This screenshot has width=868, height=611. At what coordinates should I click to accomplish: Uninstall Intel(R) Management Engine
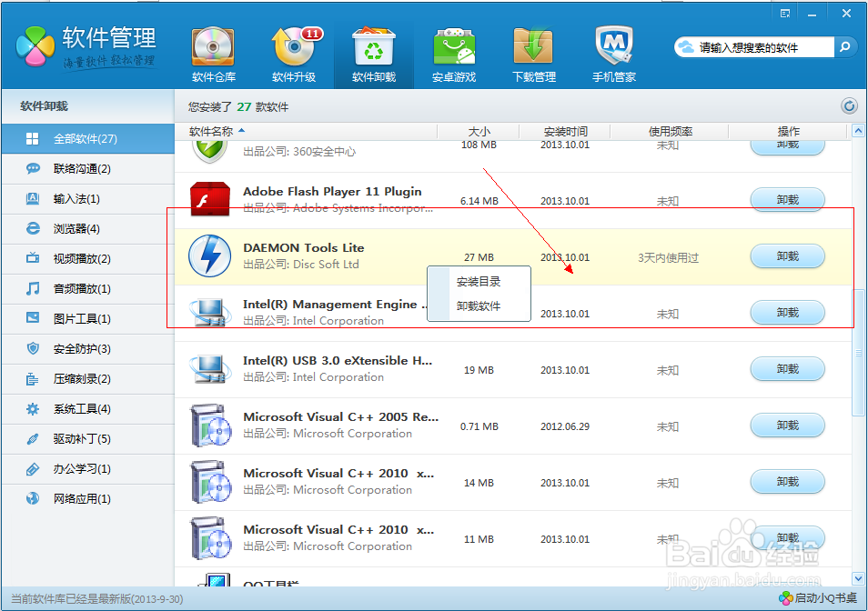pyautogui.click(x=787, y=313)
